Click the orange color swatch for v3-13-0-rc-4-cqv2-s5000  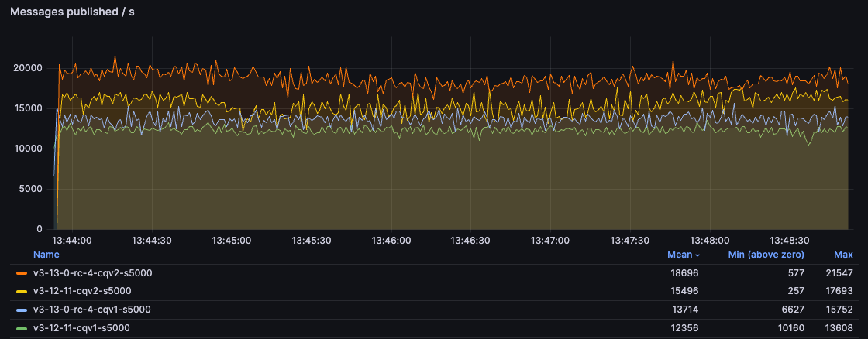coord(22,273)
